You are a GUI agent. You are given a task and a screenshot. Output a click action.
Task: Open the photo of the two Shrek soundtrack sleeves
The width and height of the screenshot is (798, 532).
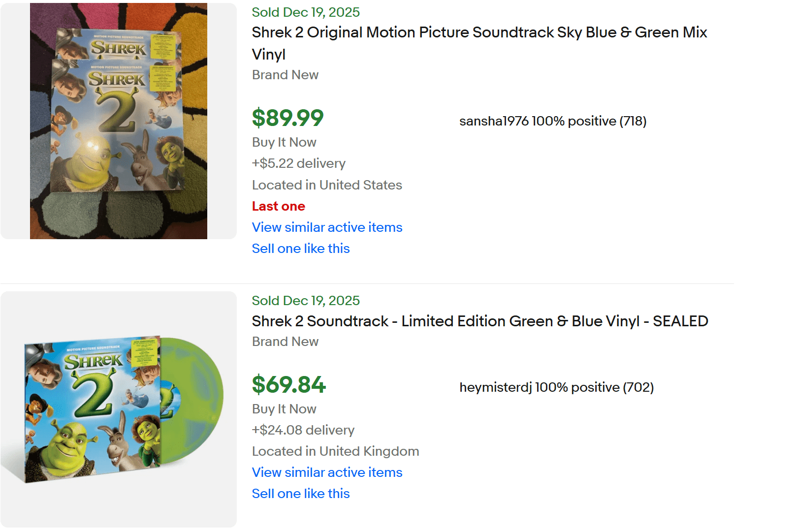(118, 121)
